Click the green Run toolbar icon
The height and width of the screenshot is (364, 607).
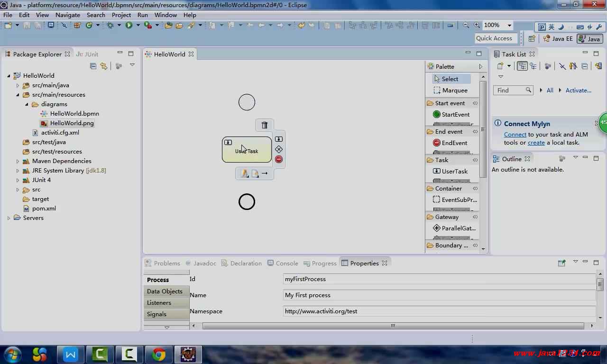[129, 25]
